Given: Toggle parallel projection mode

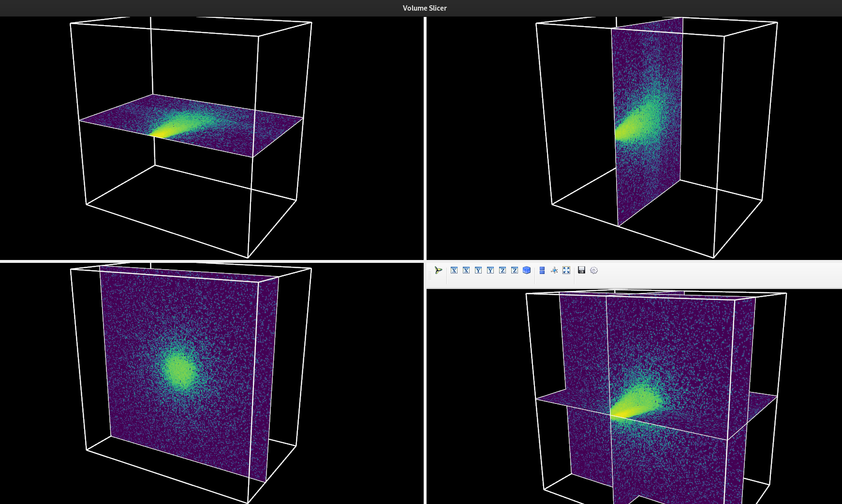Looking at the screenshot, I should coord(542,270).
